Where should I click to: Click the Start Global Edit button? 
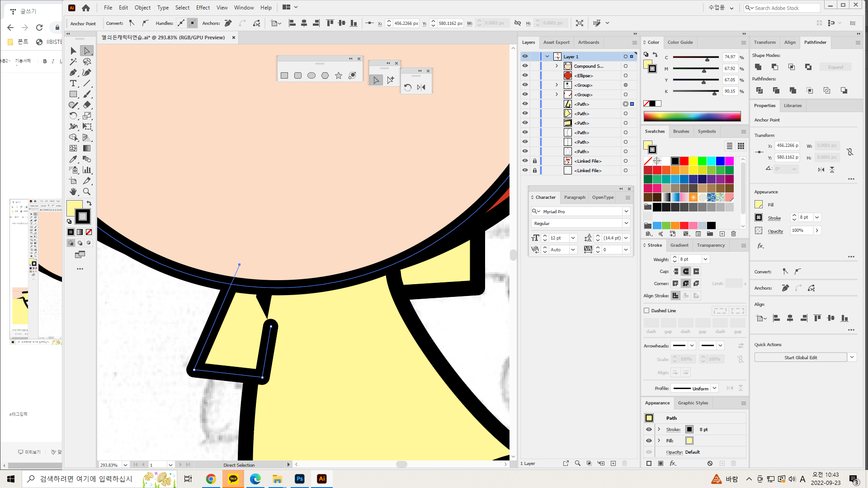coord(800,357)
